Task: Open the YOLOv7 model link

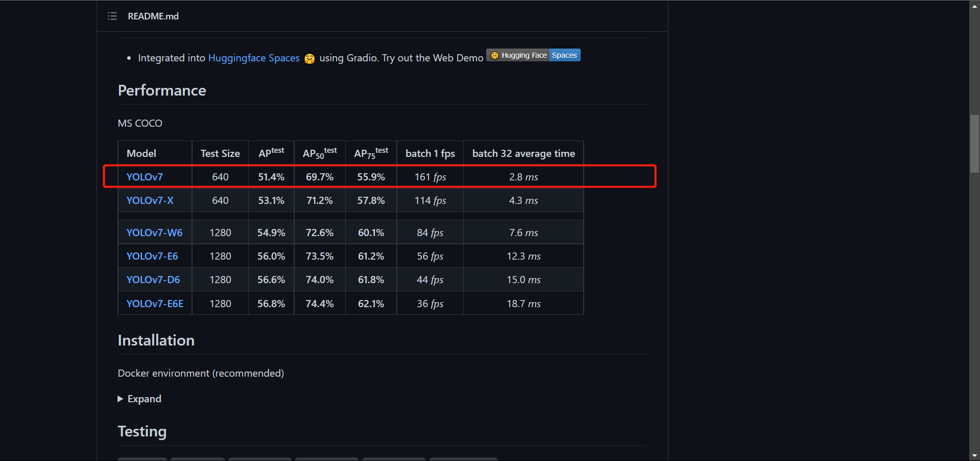Action: (x=145, y=177)
